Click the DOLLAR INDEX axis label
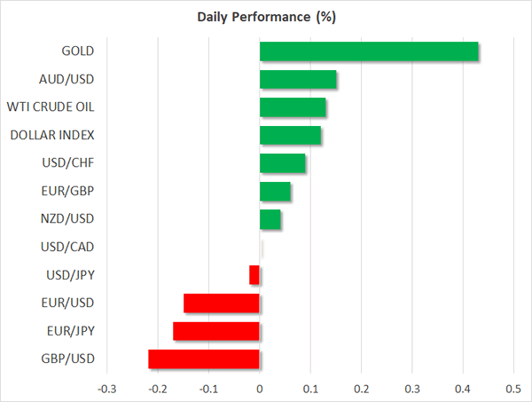532x402 pixels. [52, 136]
